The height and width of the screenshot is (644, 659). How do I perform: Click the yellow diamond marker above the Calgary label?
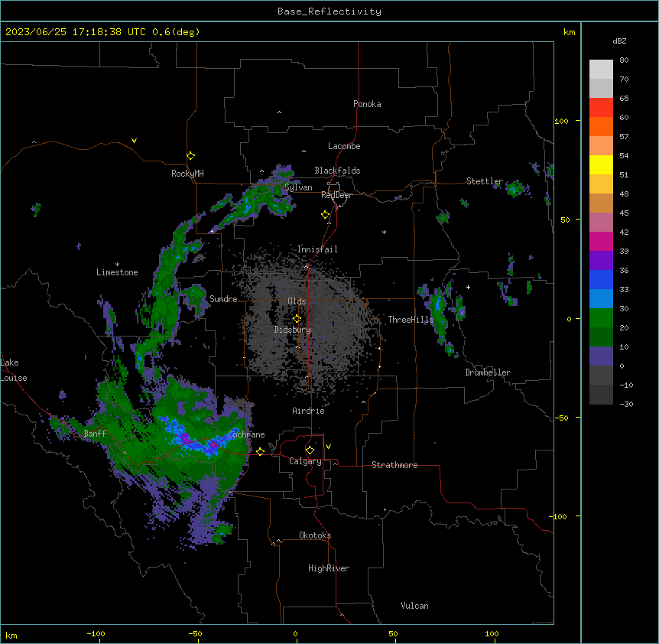point(310,450)
